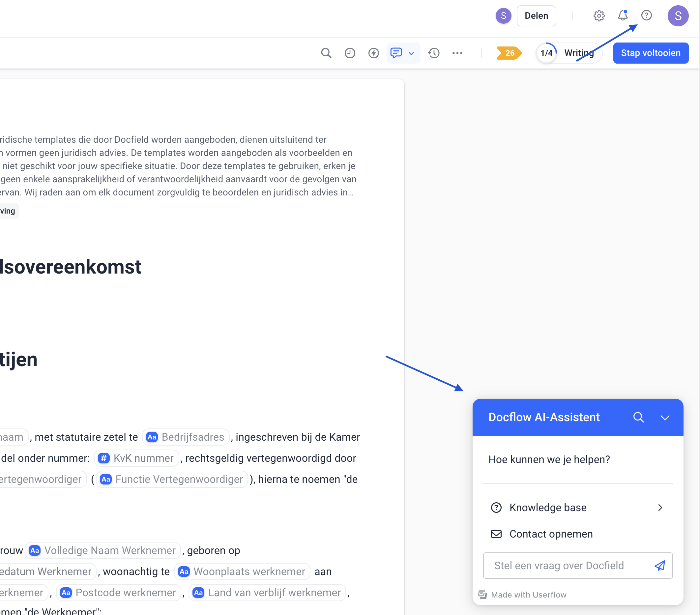Viewport: 700px width, 615px height.
Task: Open notifications bell icon
Action: coord(623,16)
